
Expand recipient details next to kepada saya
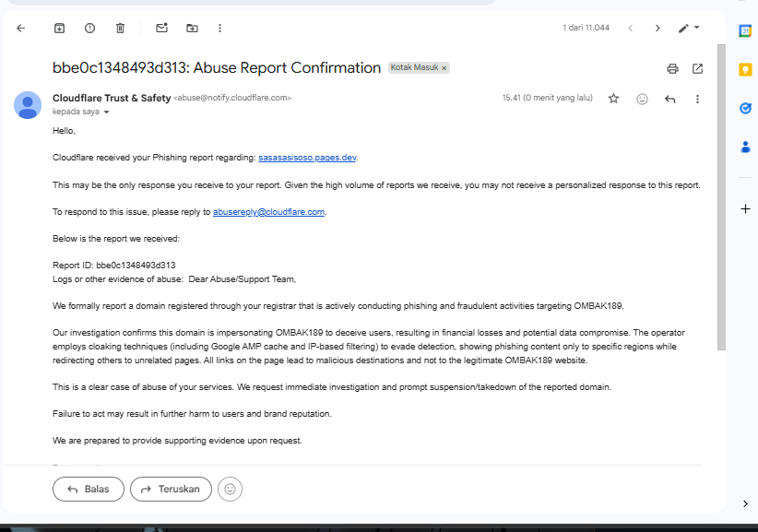click(106, 112)
